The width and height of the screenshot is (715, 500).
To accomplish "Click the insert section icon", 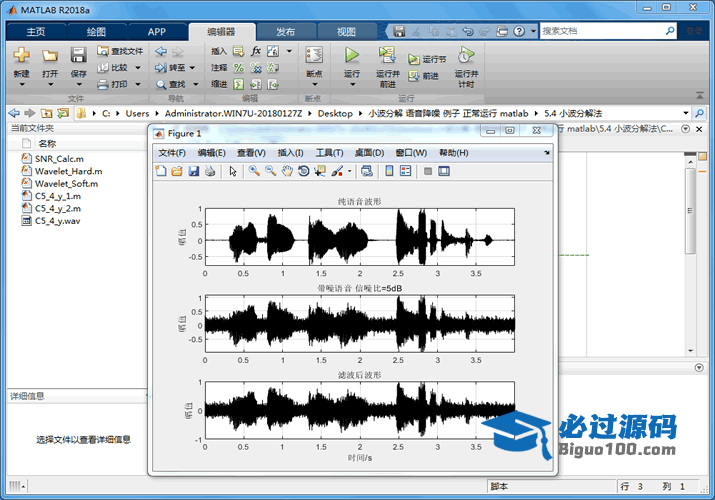I will [238, 51].
